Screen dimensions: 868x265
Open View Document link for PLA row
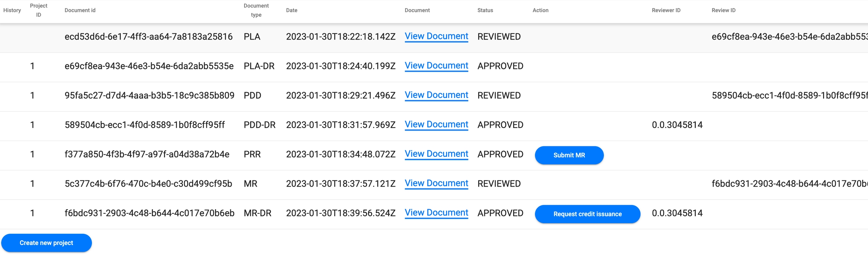click(436, 36)
